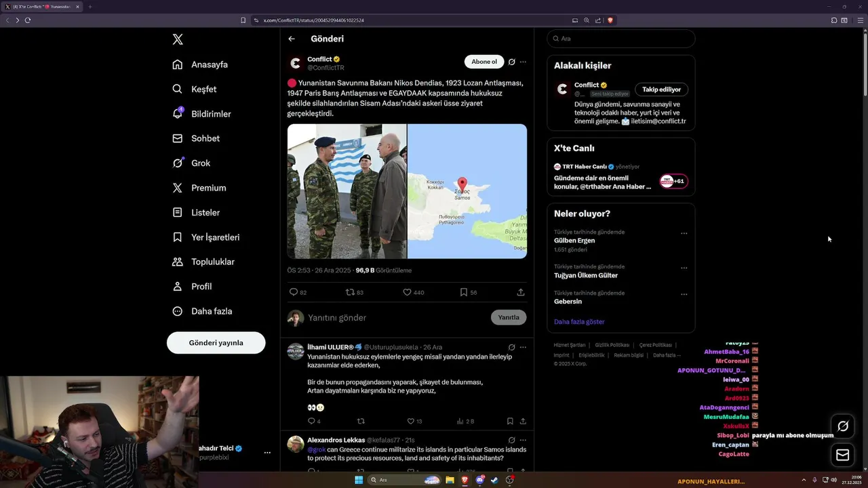Click Takip ediyor button

coord(661,89)
